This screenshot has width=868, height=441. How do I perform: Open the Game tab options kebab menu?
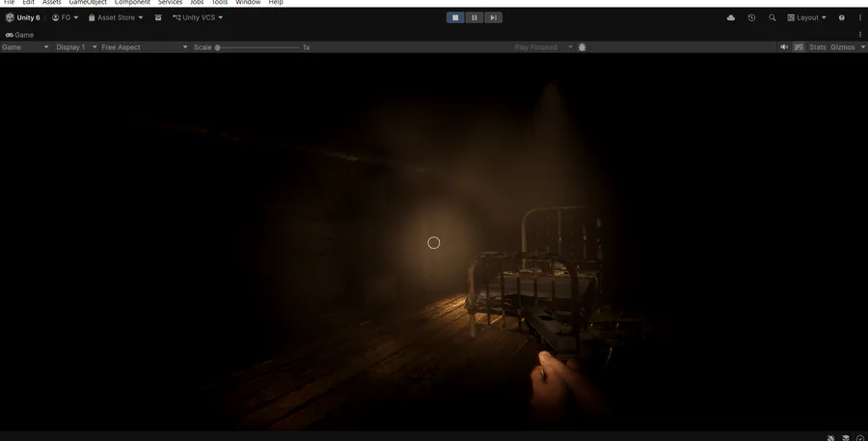pyautogui.click(x=860, y=35)
